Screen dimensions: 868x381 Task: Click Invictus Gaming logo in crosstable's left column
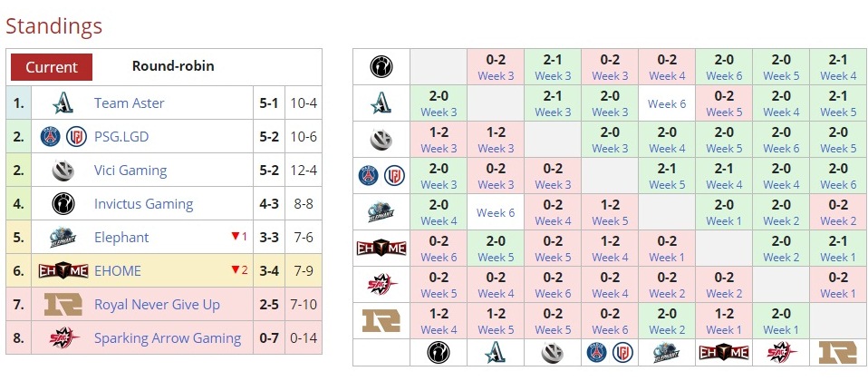tap(381, 67)
